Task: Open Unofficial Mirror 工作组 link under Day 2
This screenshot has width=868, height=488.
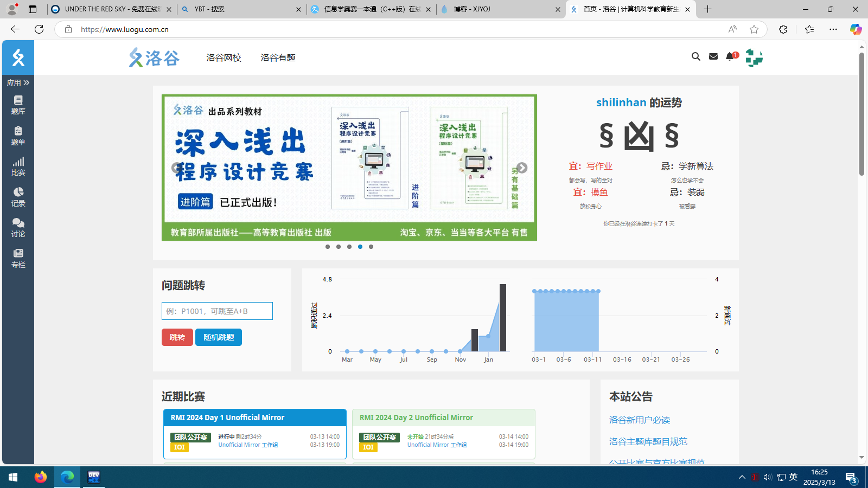Action: (x=437, y=445)
